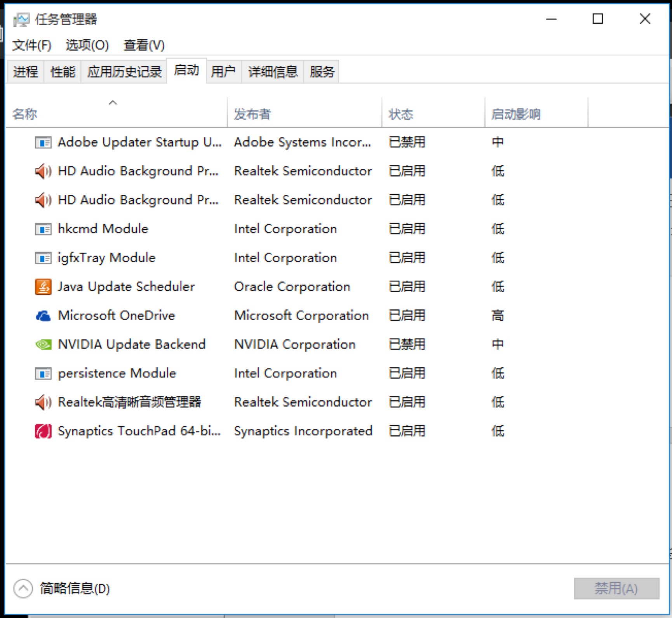The width and height of the screenshot is (672, 618).
Task: Click the 简略信息(D) link text
Action: pyautogui.click(x=75, y=588)
